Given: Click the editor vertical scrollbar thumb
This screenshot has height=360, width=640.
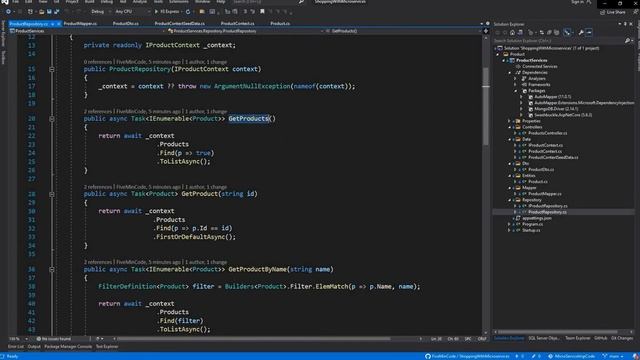Looking at the screenshot, I should click(x=486, y=106).
